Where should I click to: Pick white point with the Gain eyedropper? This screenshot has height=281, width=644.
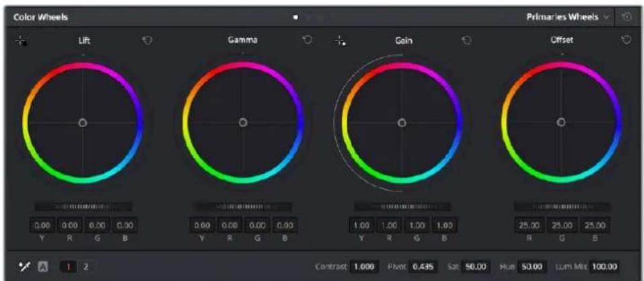(x=340, y=40)
